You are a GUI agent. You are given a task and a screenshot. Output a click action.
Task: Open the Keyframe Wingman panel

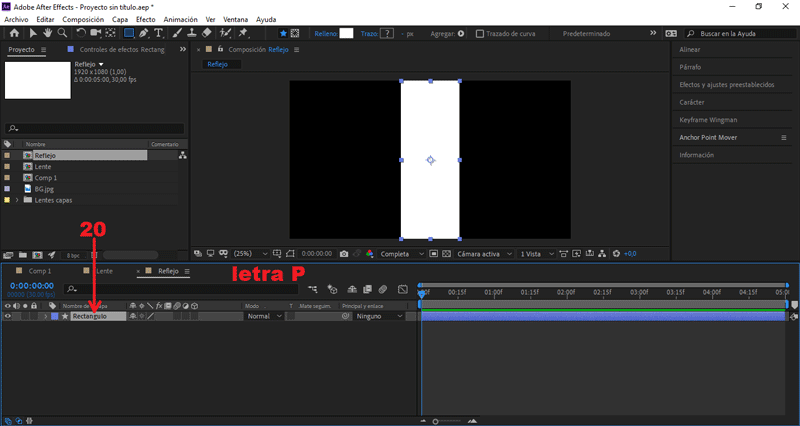(x=706, y=119)
